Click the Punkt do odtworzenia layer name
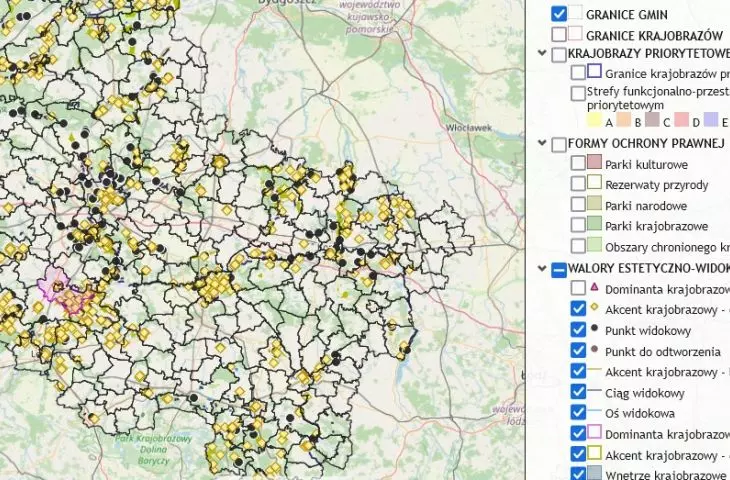 [663, 352]
